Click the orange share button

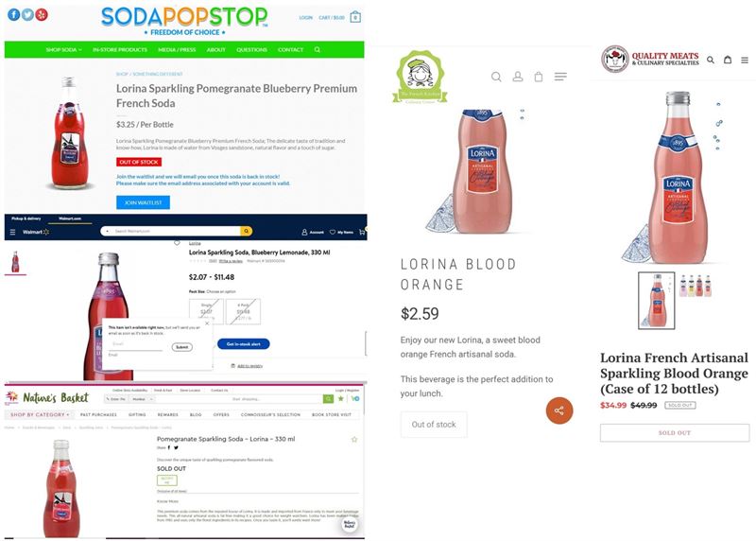click(559, 410)
